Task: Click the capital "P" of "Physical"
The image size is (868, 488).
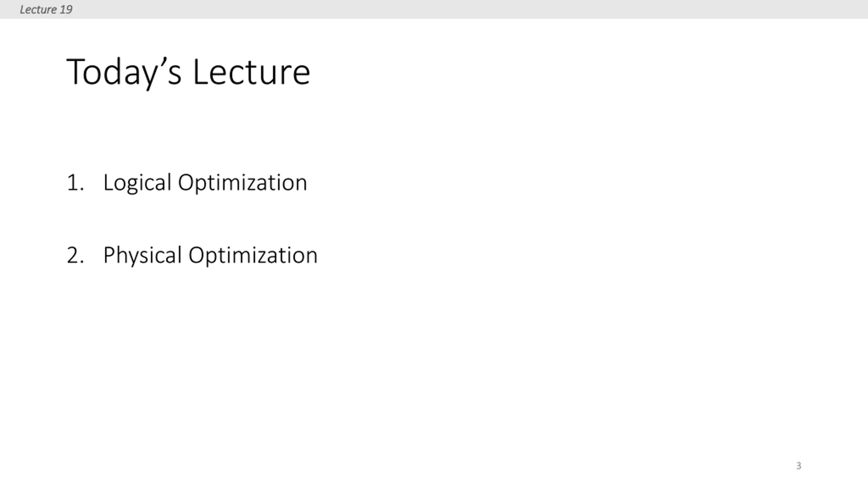Action: tap(109, 255)
